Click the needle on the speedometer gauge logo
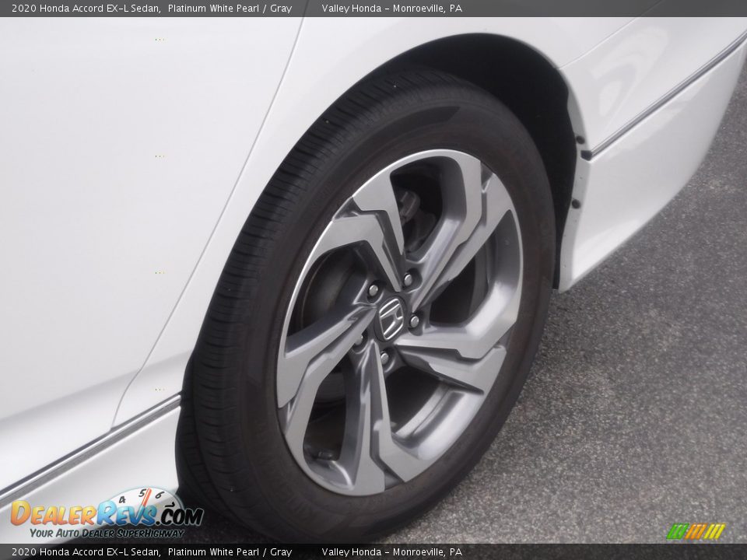Viewport: 747px width, 560px height. 148,499
